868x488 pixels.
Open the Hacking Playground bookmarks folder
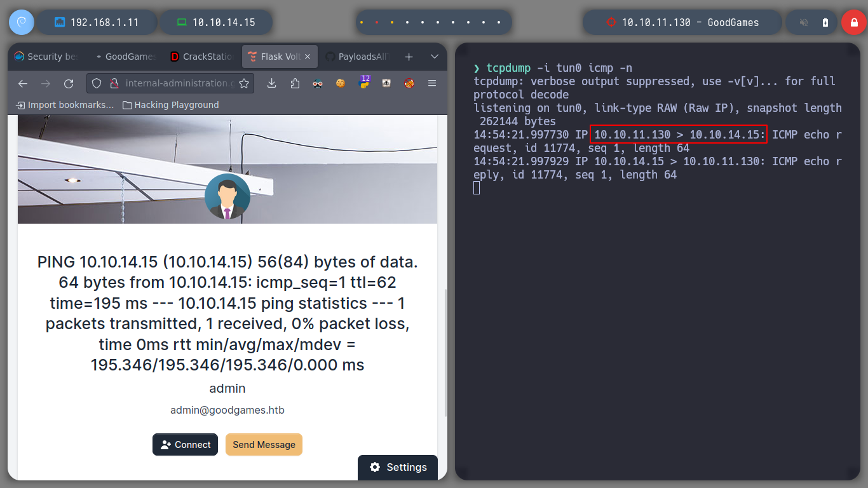pyautogui.click(x=171, y=105)
